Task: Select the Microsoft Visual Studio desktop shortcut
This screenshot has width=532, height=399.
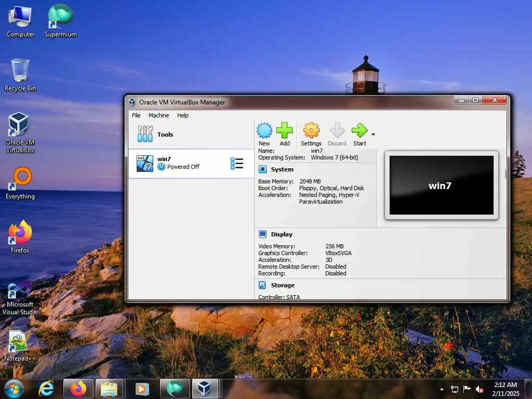Action: [x=20, y=299]
